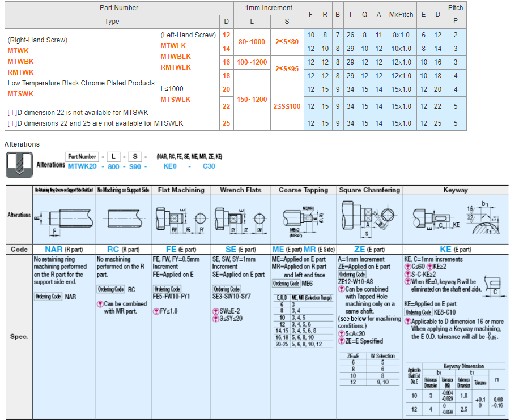
Task: Click the MR code label
Action: 310,250
